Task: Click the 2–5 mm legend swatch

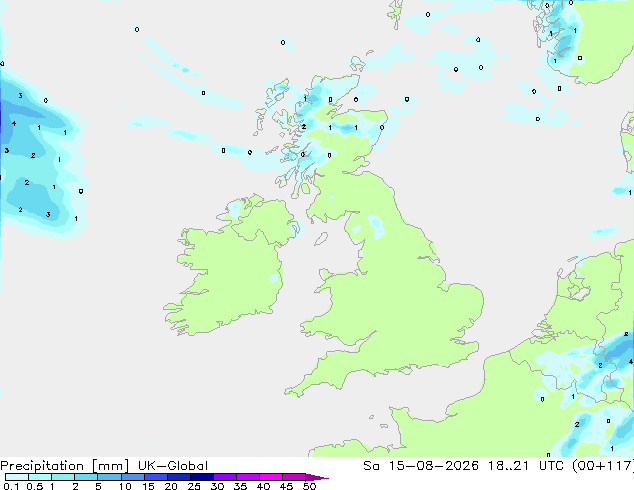Action: tap(86, 477)
